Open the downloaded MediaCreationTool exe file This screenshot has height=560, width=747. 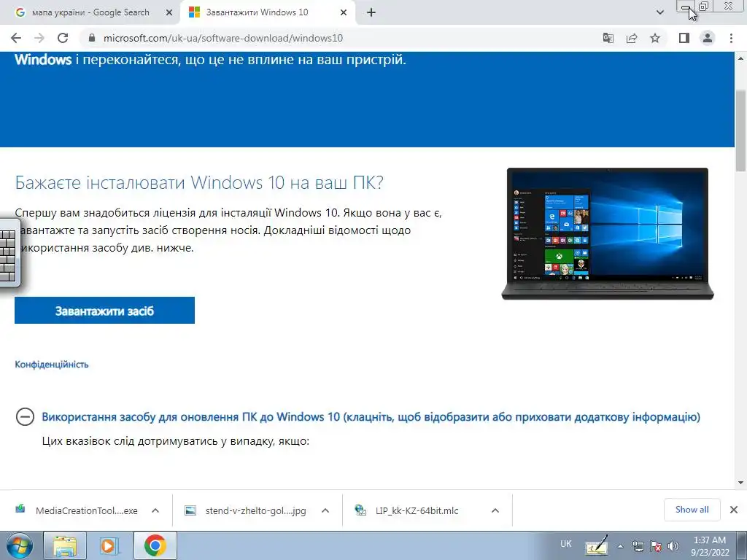click(x=79, y=510)
